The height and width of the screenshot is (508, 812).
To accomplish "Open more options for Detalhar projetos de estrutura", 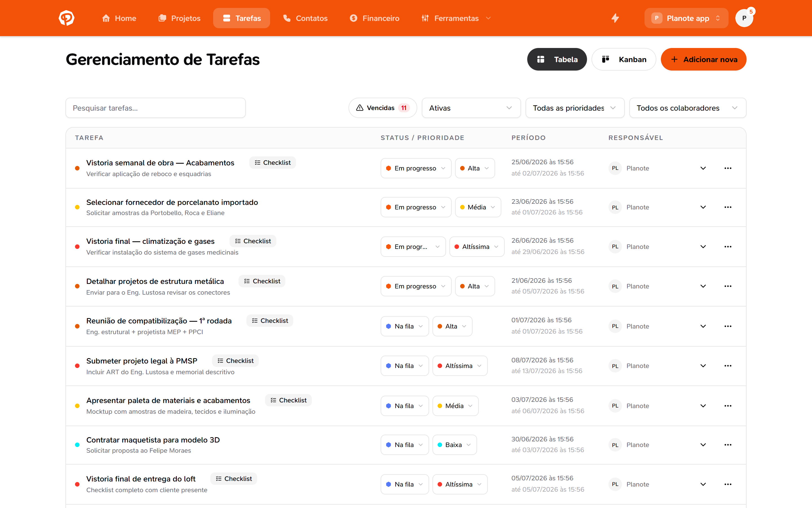I will click(x=728, y=286).
